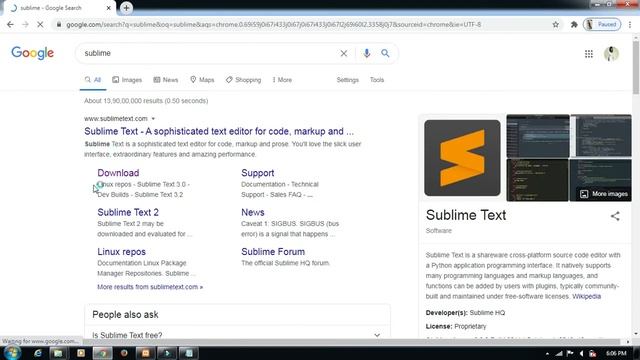Go forward using the browser forward arrow
Viewport: 640px width, 360px height.
[x=25, y=24]
